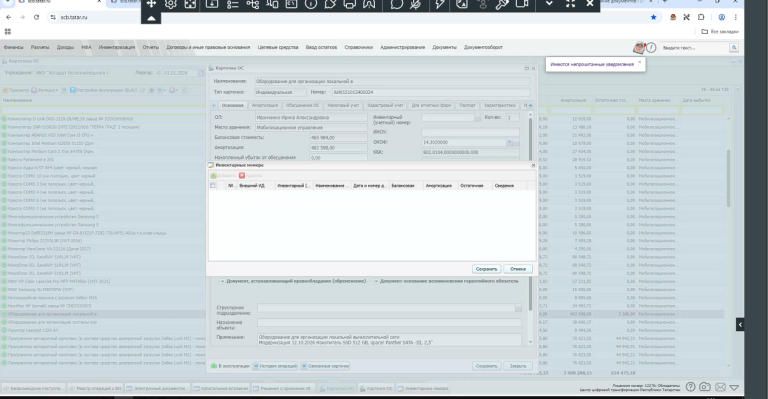This screenshot has width=768, height=399.
Task: Collapse the overlay toolbar with the up arrow
Action: click(x=151, y=19)
